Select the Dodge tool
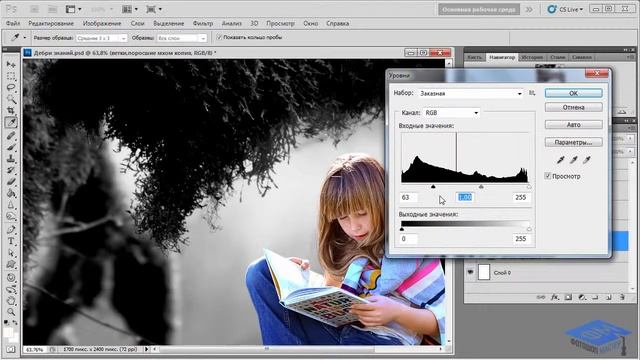Image resolution: width=640 pixels, height=360 pixels. tap(11, 216)
